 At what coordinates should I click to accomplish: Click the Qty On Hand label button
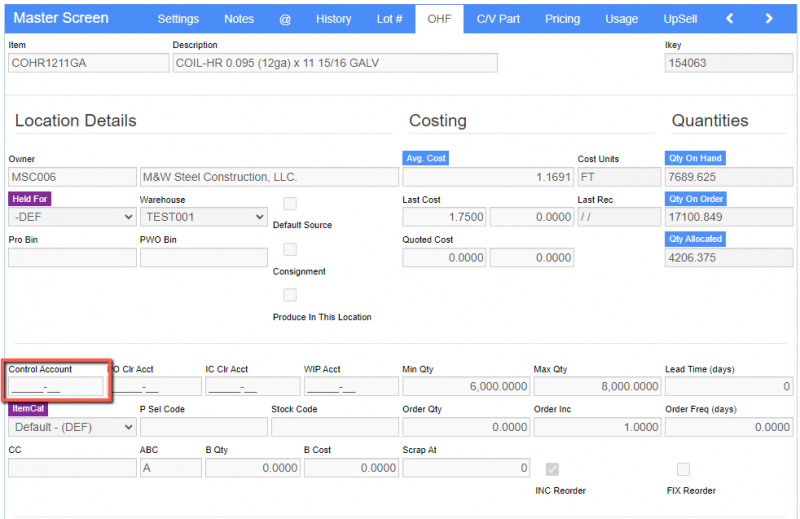pos(695,159)
